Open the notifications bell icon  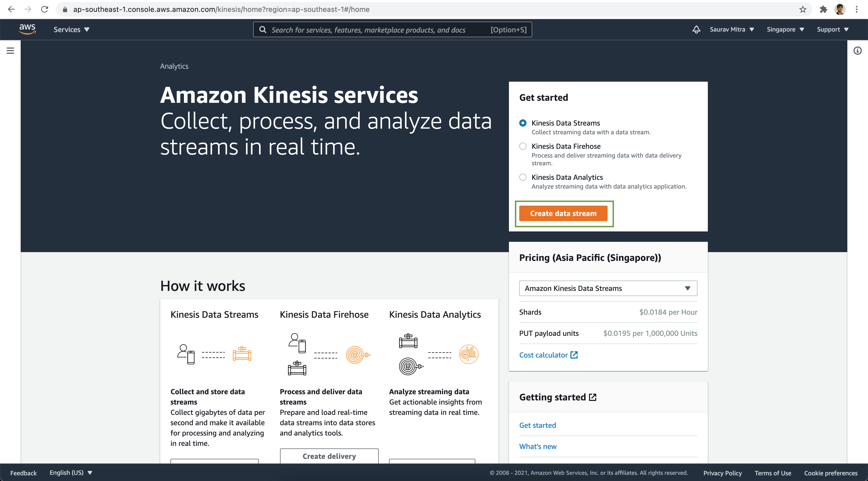696,30
